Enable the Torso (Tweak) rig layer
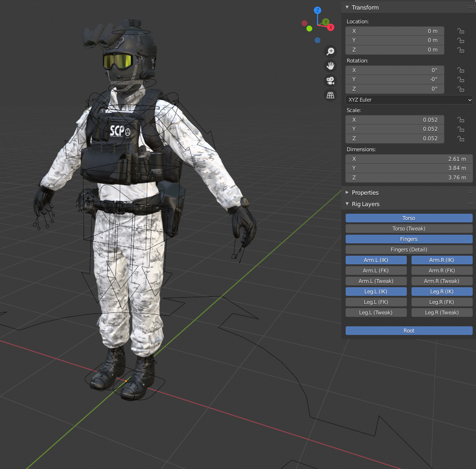The width and height of the screenshot is (476, 469). [409, 229]
